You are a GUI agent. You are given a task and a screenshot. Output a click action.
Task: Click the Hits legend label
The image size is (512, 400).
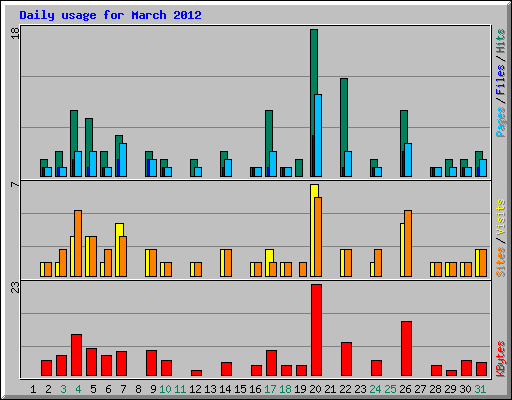click(500, 41)
